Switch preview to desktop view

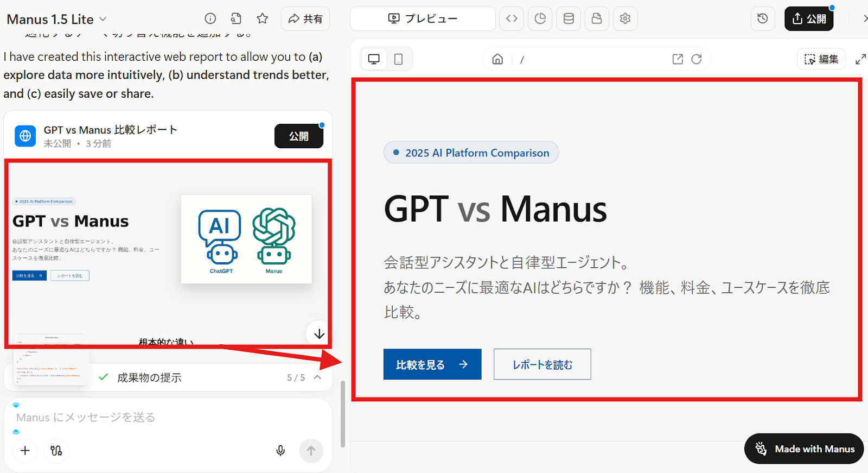click(x=374, y=59)
